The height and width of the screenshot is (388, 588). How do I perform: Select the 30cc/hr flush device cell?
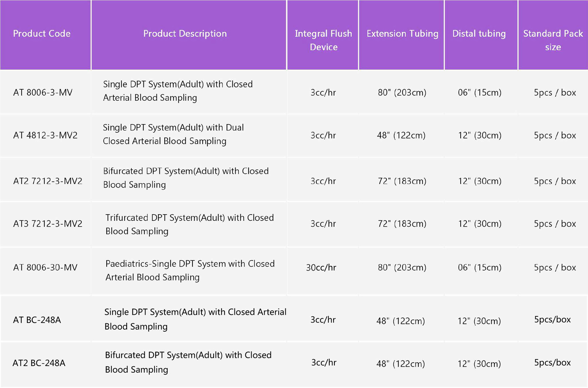pos(321,268)
